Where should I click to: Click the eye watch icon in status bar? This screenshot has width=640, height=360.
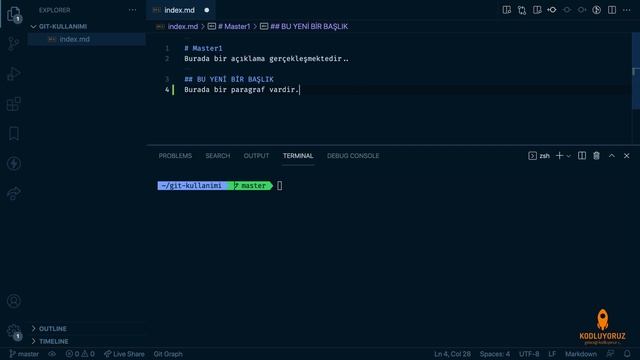[x=52, y=354]
